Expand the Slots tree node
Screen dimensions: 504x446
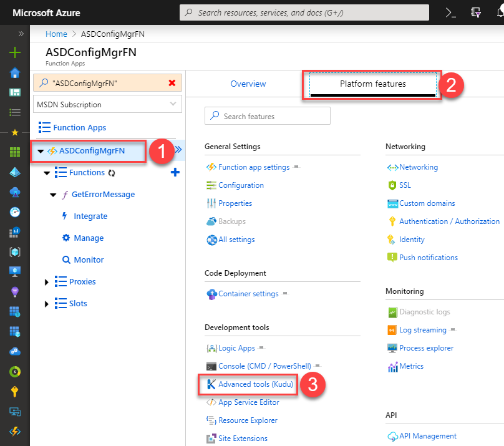(x=47, y=304)
